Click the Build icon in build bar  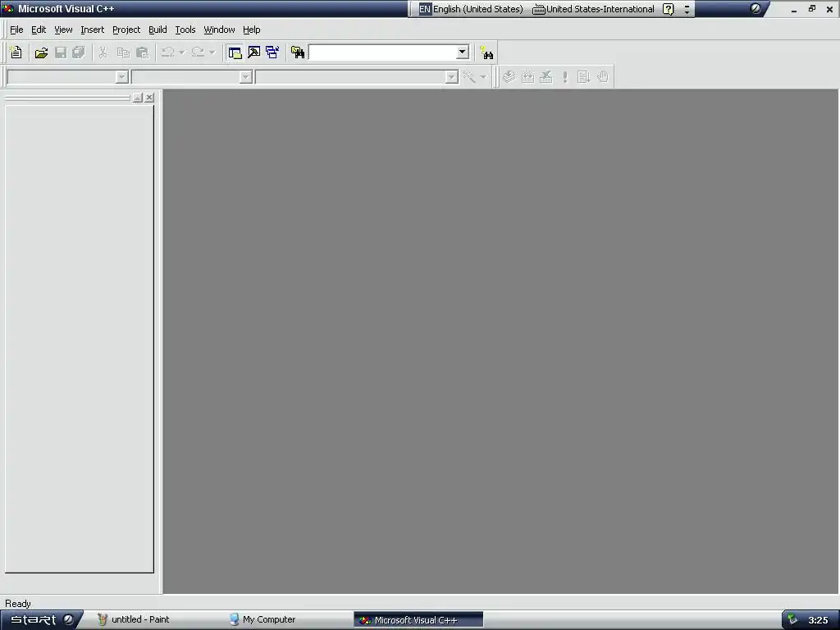pyautogui.click(x=527, y=76)
